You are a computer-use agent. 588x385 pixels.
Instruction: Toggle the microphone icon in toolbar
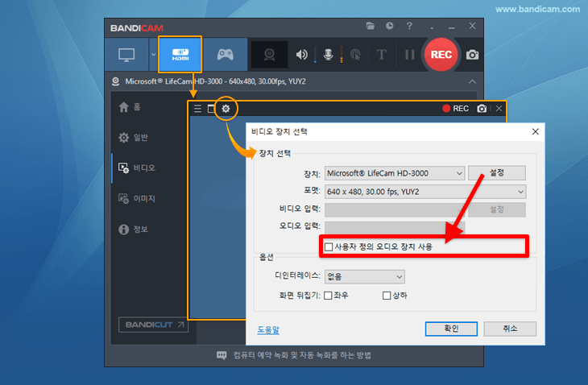point(329,55)
